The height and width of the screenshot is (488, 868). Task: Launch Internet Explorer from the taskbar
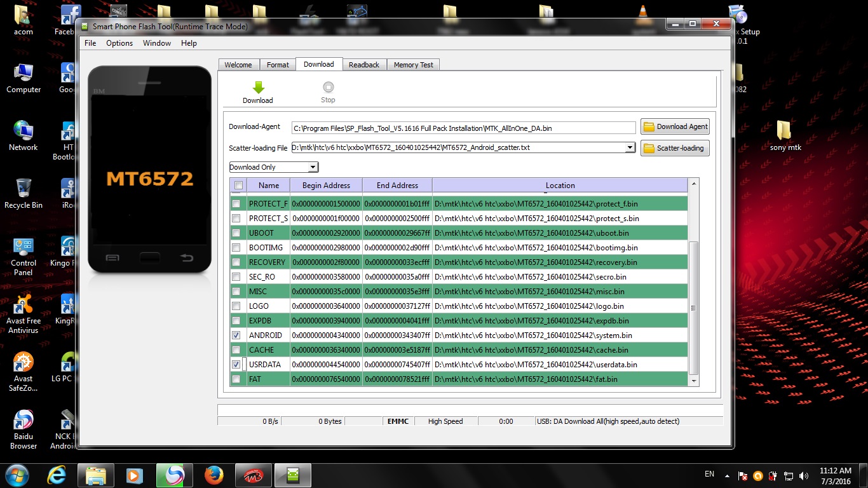(57, 475)
